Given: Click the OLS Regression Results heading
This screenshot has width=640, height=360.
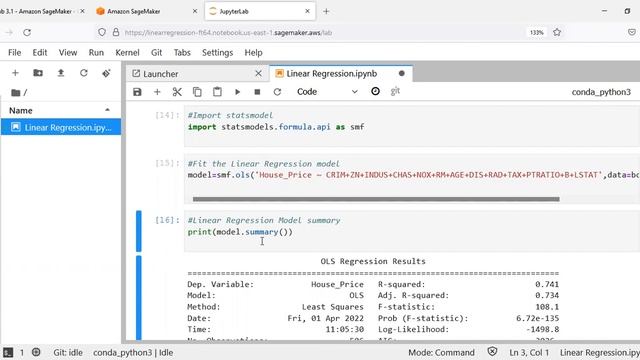Looking at the screenshot, I should click(373, 261).
